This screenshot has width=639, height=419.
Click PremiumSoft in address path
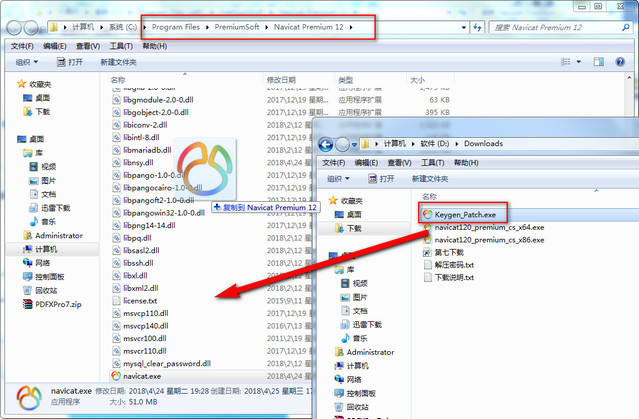point(237,27)
